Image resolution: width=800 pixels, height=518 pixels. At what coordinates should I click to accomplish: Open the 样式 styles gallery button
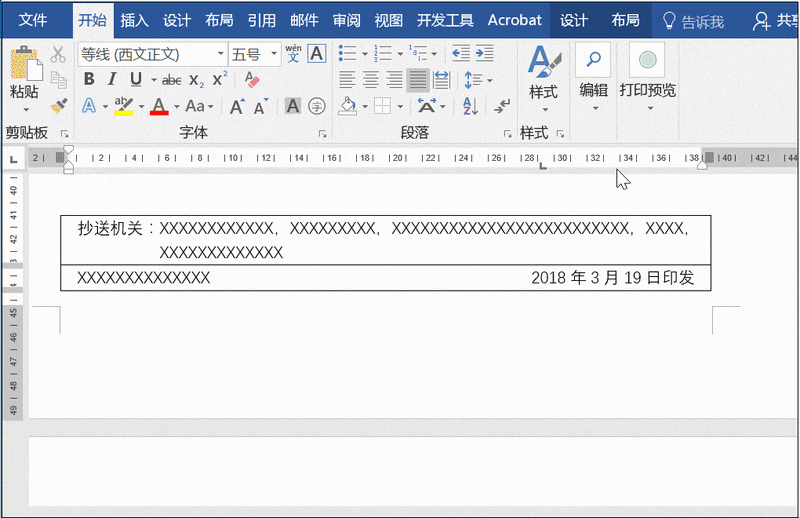543,78
